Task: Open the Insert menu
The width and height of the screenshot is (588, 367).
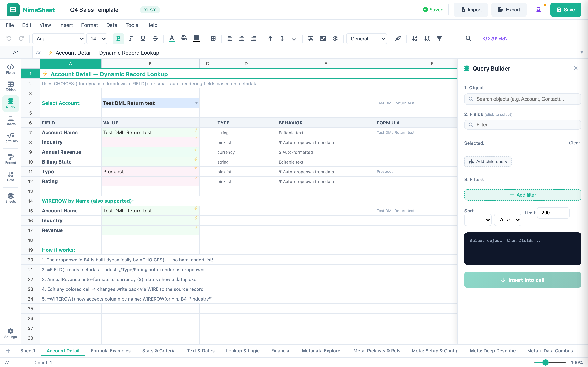Action: point(66,25)
